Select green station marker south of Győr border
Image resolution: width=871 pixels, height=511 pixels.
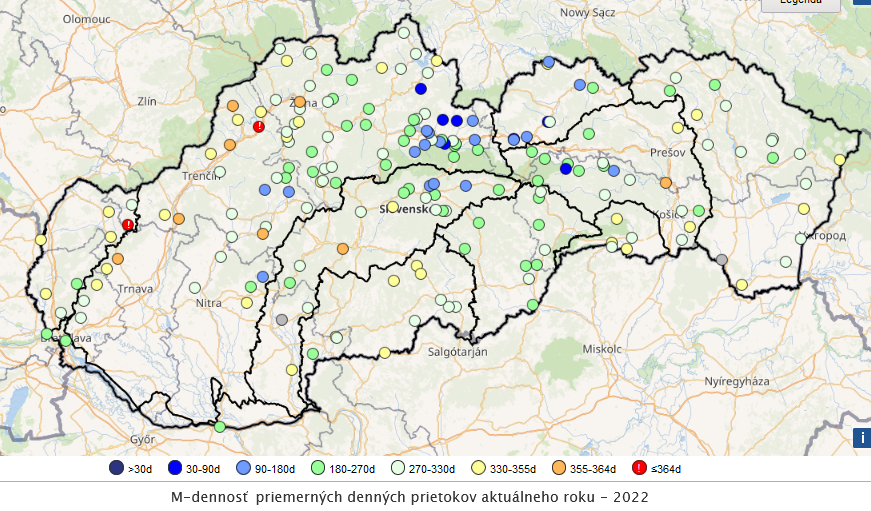click(219, 427)
